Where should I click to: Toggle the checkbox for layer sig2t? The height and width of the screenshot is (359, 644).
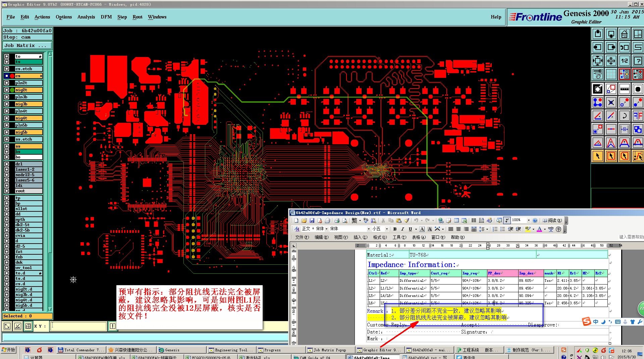7,90
